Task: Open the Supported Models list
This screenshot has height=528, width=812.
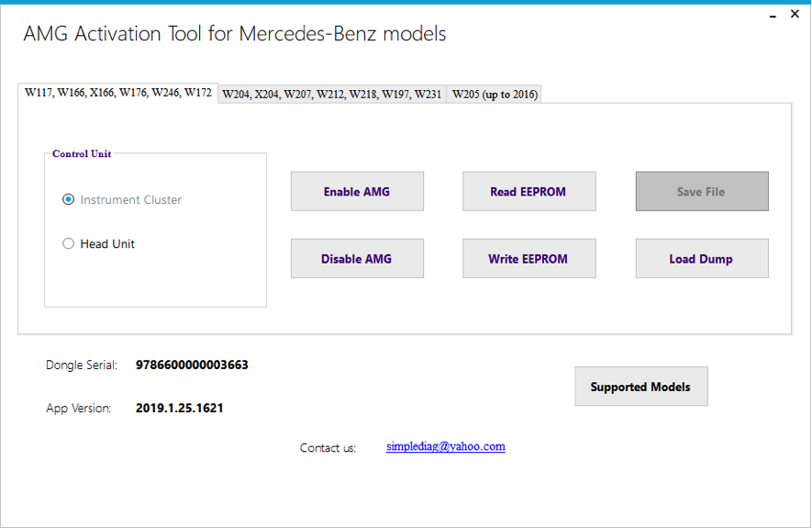Action: click(x=641, y=387)
